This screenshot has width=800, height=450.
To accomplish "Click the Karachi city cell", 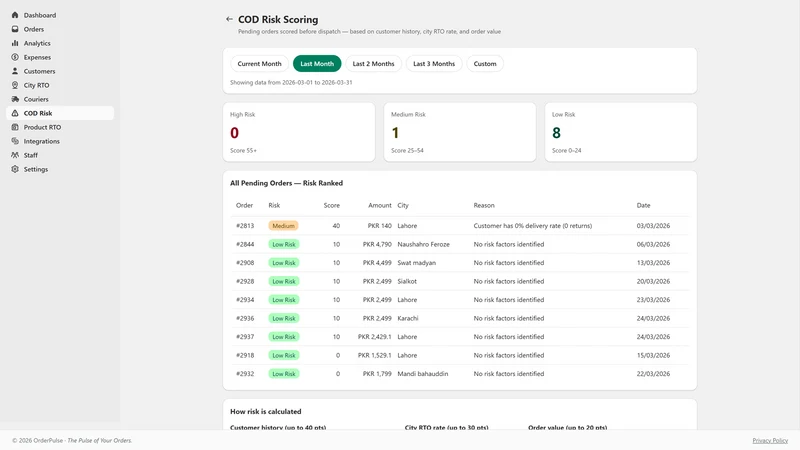I will click(x=408, y=318).
